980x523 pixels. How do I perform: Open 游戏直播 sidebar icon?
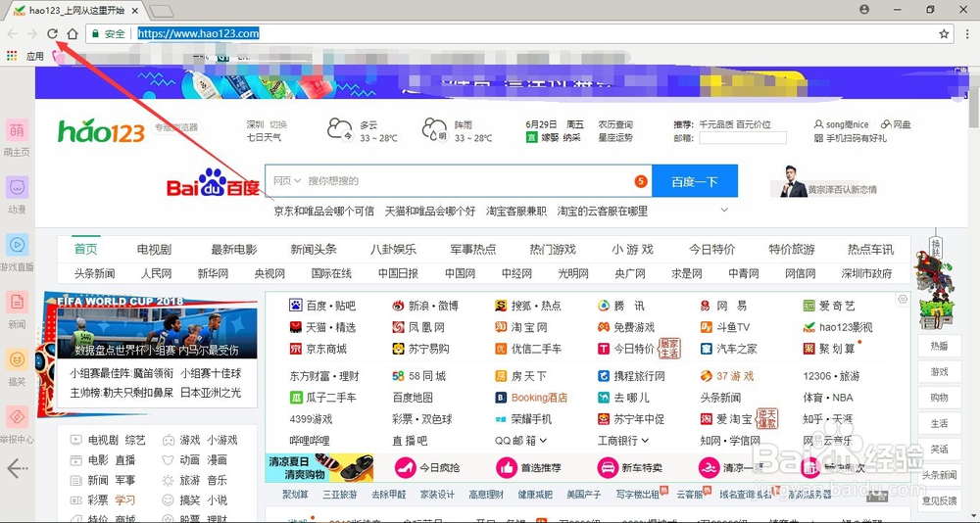(x=17, y=244)
